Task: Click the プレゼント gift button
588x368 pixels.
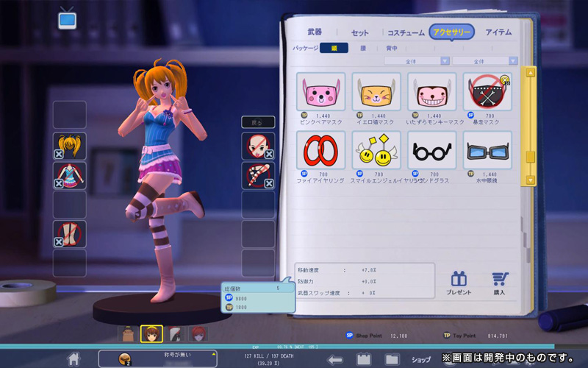Action: (x=459, y=283)
